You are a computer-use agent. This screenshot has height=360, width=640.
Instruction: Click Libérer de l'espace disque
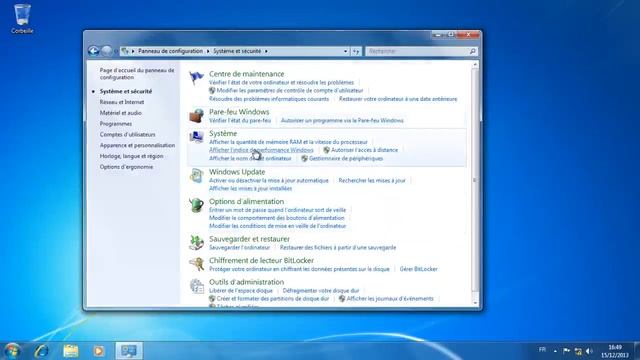pyautogui.click(x=241, y=291)
